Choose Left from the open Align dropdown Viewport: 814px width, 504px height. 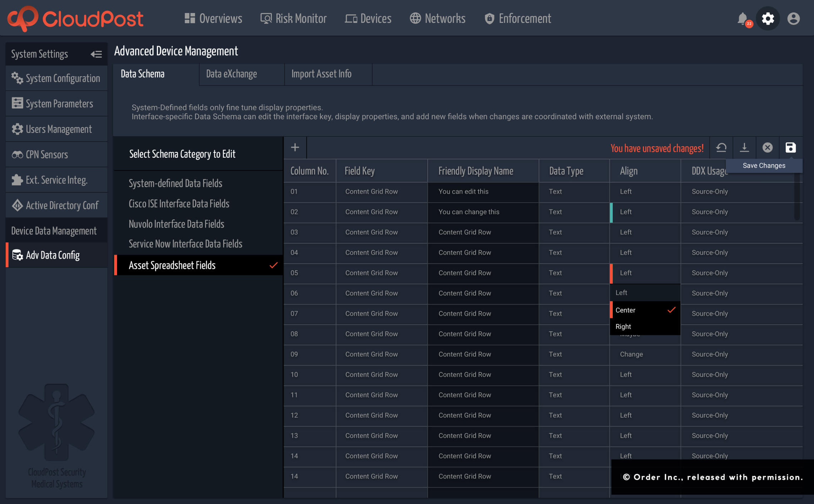621,292
